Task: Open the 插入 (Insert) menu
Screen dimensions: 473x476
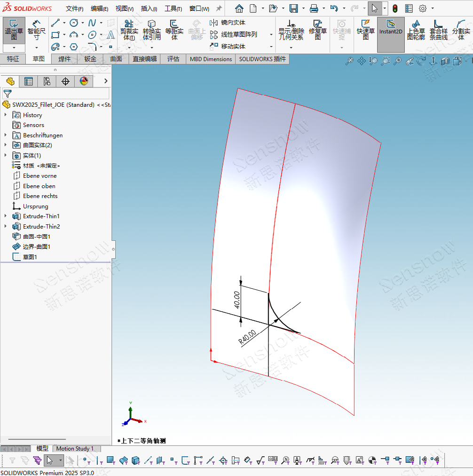Action: pos(149,8)
